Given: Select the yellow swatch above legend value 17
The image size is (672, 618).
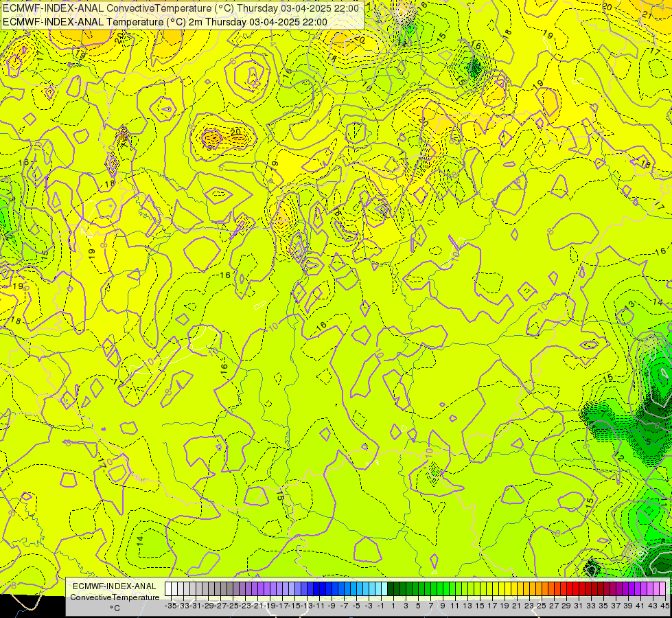Looking at the screenshot, I should tap(489, 589).
